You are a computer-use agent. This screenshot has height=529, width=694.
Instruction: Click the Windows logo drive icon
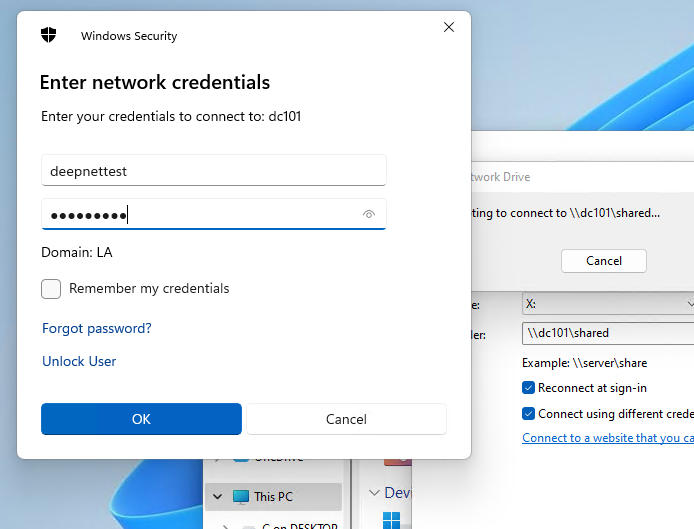[x=391, y=521]
